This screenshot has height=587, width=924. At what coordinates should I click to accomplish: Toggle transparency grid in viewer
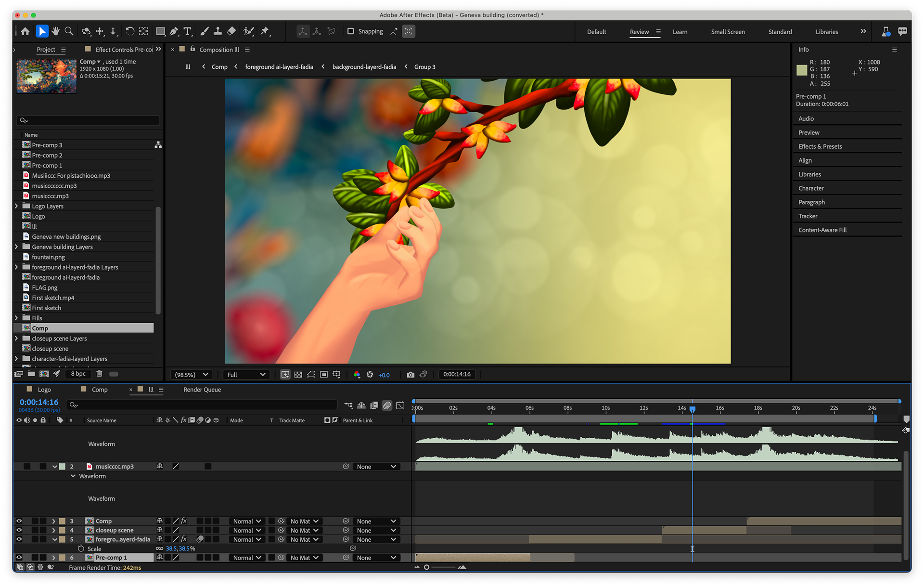click(x=298, y=375)
